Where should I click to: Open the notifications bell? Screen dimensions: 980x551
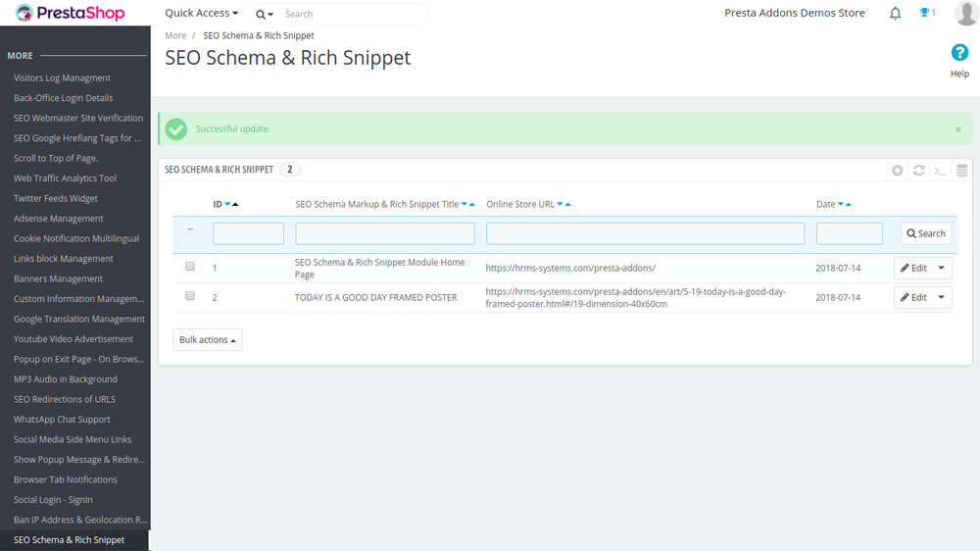(x=895, y=13)
